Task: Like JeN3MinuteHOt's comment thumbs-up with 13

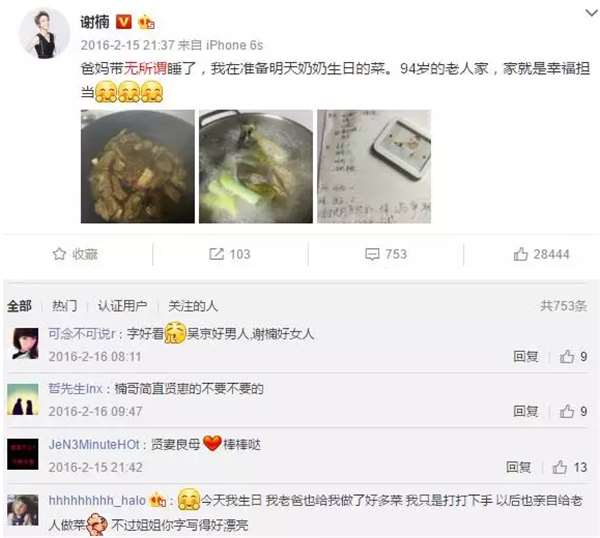Action: (x=559, y=467)
